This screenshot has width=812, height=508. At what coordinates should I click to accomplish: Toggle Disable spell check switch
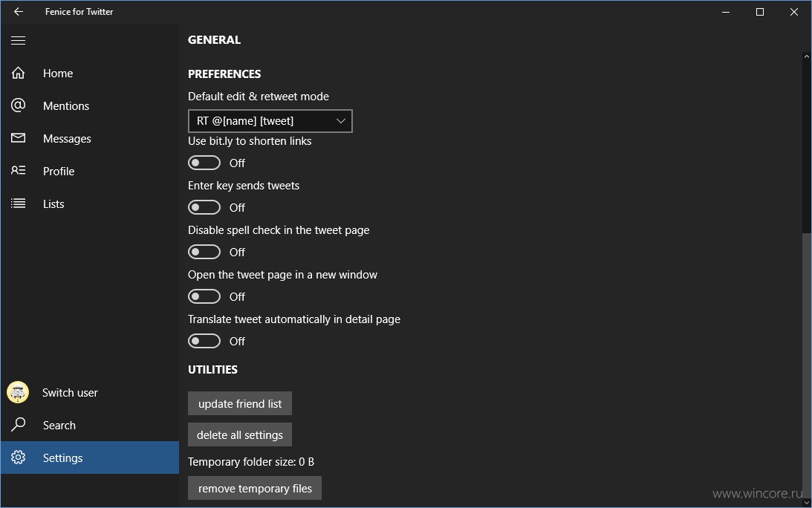click(204, 253)
